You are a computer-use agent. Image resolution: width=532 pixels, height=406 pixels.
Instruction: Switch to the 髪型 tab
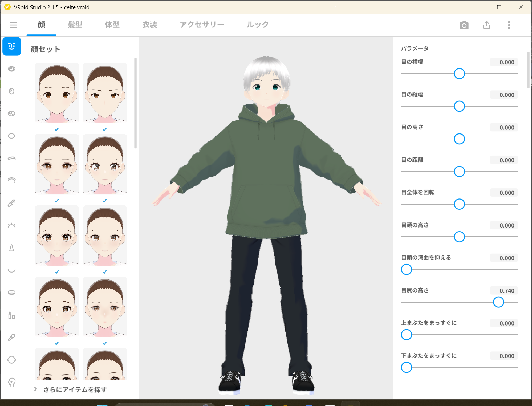75,25
